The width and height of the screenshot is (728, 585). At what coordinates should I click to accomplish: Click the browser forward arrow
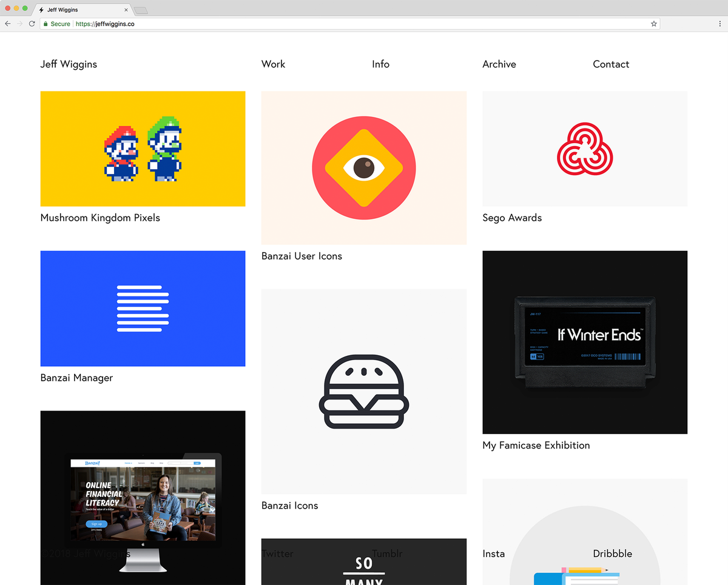coord(20,24)
